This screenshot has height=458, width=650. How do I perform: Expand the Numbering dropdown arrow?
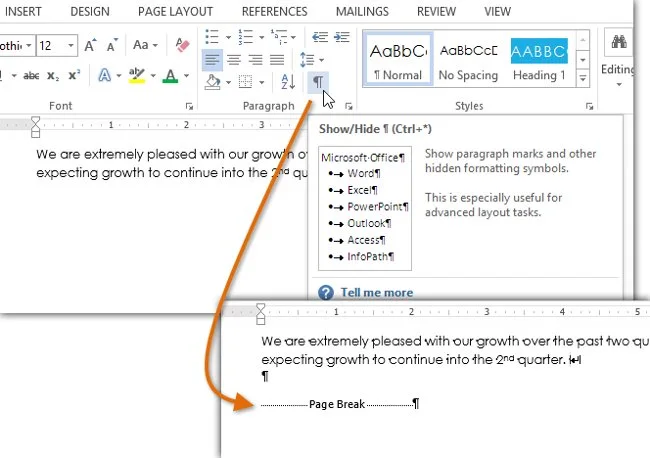(x=261, y=37)
